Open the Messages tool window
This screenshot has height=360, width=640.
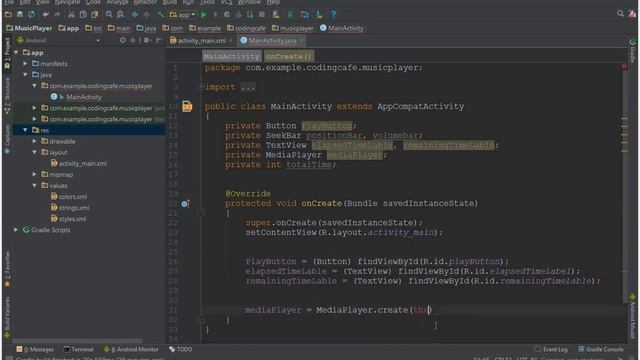pos(35,349)
